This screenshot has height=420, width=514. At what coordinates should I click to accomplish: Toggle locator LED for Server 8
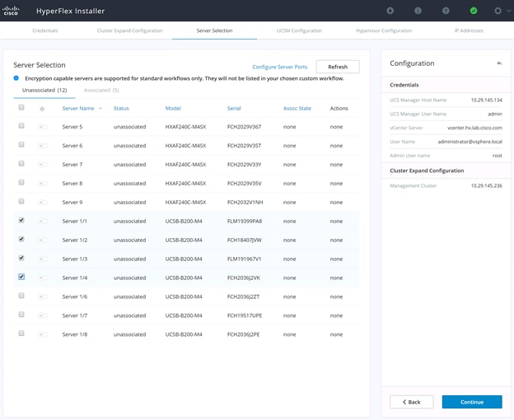coord(43,184)
